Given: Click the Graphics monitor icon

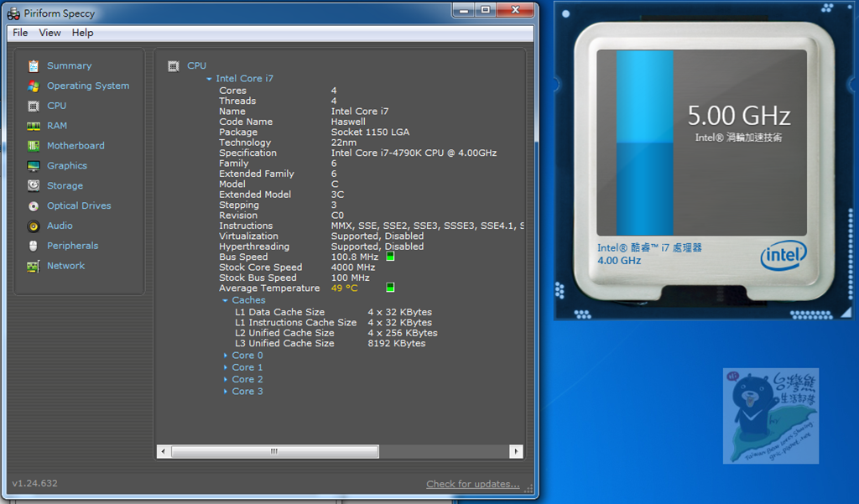Looking at the screenshot, I should point(34,166).
